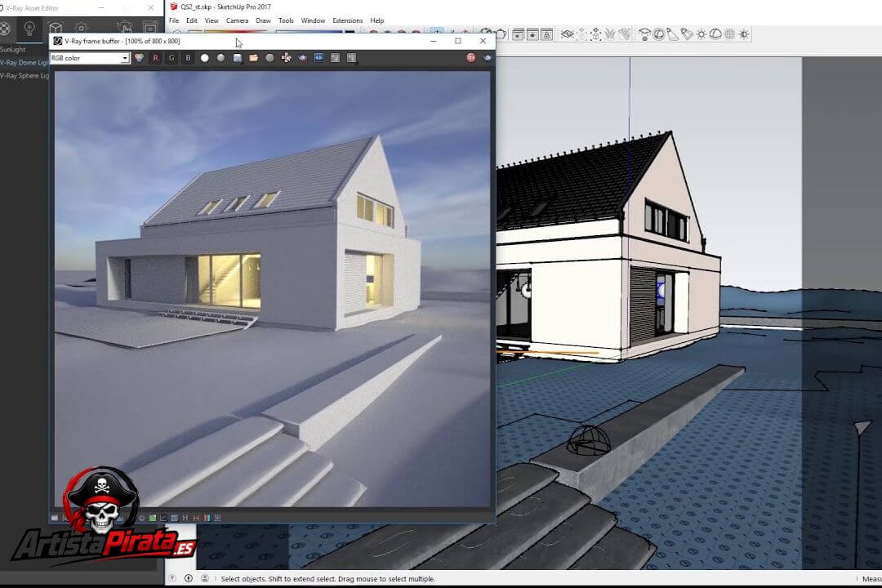
Task: Click the geo-location icon in status bar
Action: tap(172, 578)
